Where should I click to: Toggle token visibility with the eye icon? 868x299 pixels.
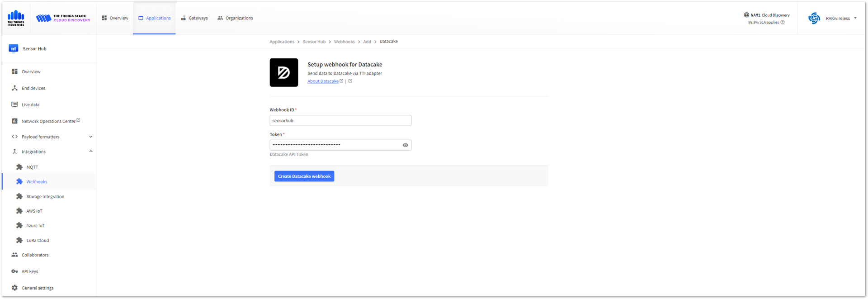click(406, 145)
